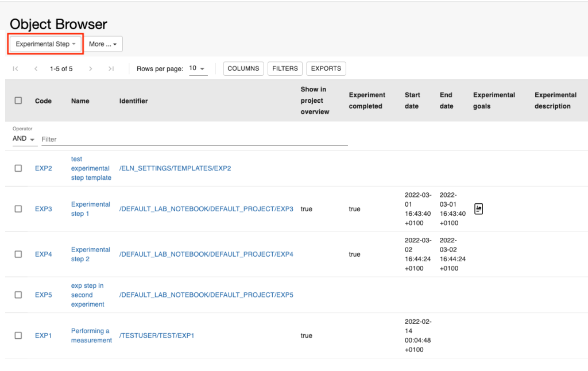Follow /DEFAULT_LAB_NOTEBOOK/DEFAULT_PROJECT/EXP4 identifier link
The height and width of the screenshot is (371, 588).
(206, 254)
